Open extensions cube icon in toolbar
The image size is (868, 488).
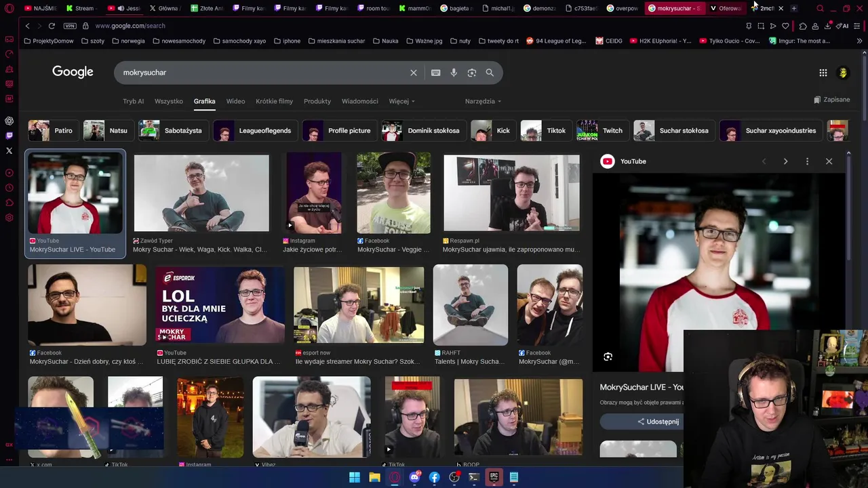[803, 26]
